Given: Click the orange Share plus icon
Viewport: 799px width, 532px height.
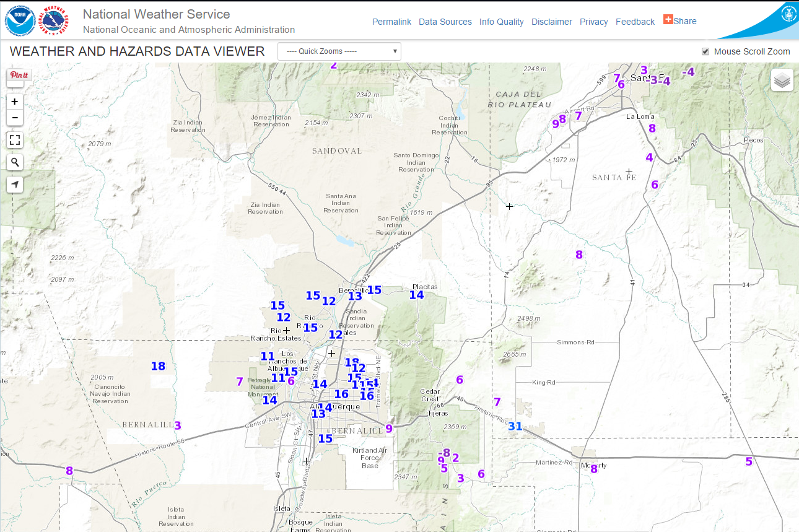Looking at the screenshot, I should (668, 19).
